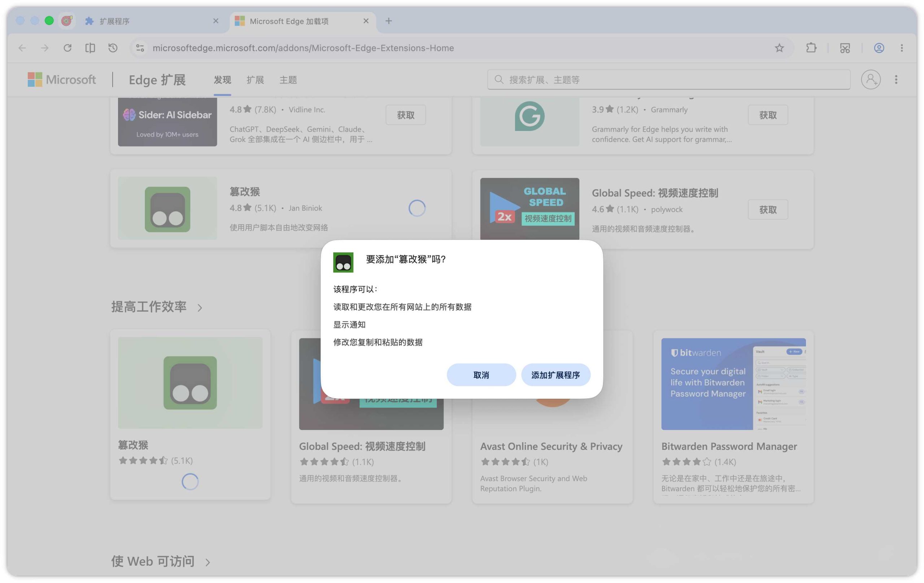Click the Microsoft logo
Viewport: 924px width, 583px height.
pos(62,79)
